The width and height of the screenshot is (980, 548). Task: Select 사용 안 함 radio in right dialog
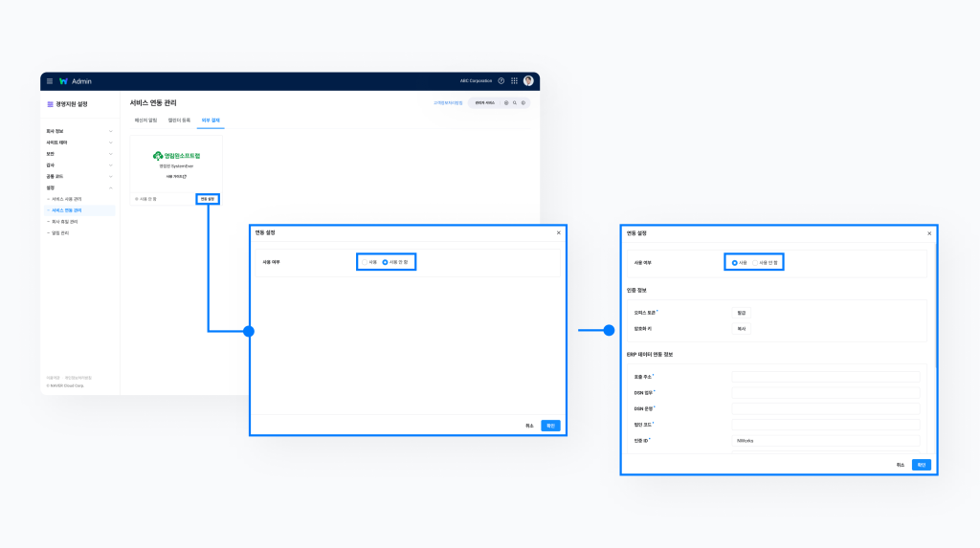(755, 262)
